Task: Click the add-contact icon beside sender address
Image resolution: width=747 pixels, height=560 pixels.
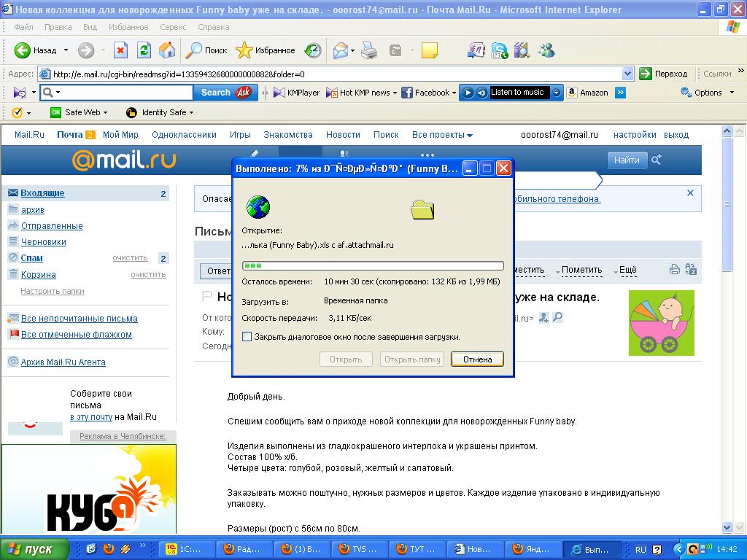Action: coord(543,318)
